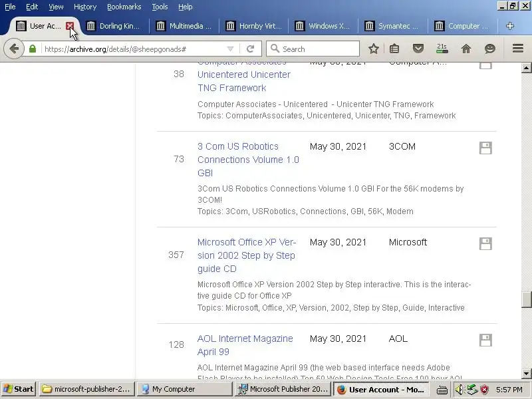532x399 pixels.
Task: Open the Tools menu
Action: 160,7
